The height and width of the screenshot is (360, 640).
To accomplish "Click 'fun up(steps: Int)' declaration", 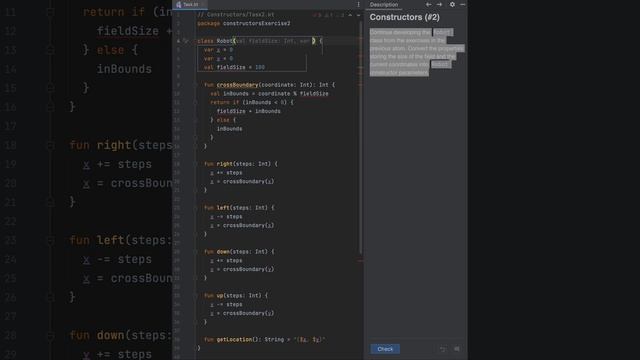I will (x=236, y=296).
